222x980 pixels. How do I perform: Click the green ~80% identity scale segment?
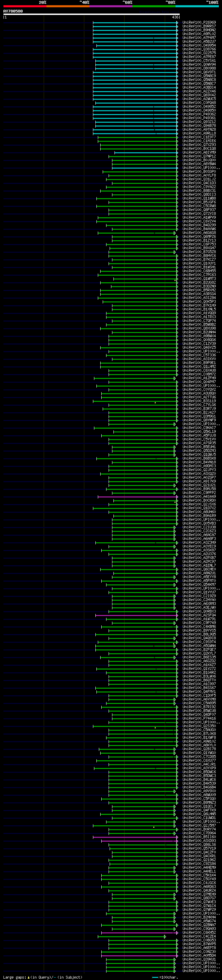tap(154, 6)
